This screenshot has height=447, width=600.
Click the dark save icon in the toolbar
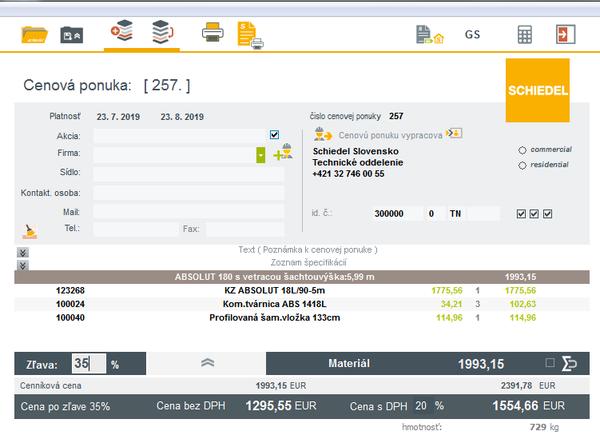[72, 34]
